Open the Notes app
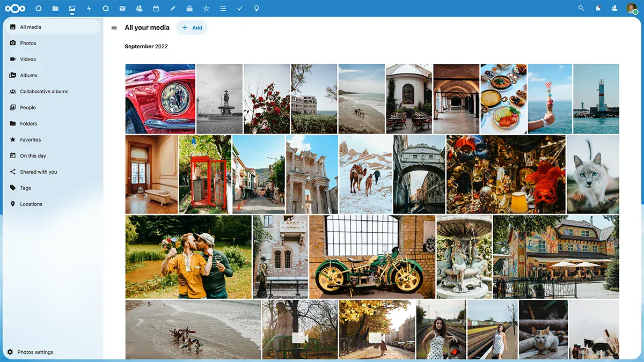 click(x=173, y=8)
